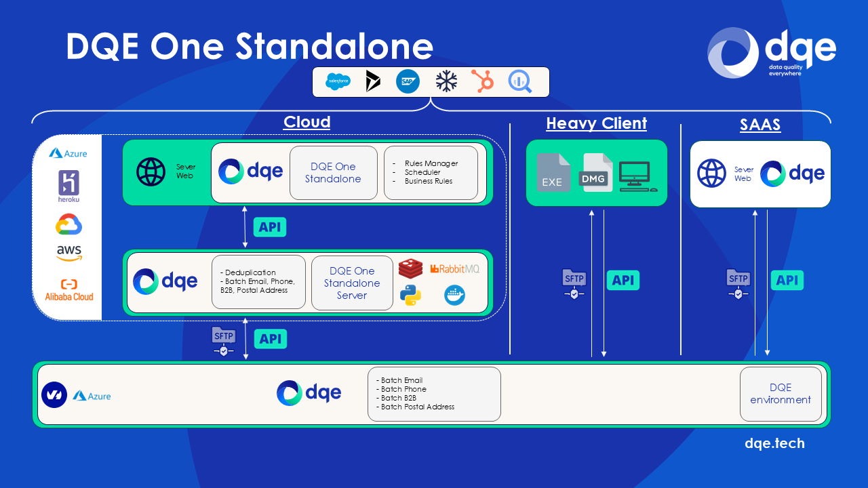Click '- Batch Email' in bottom bar

(x=399, y=380)
